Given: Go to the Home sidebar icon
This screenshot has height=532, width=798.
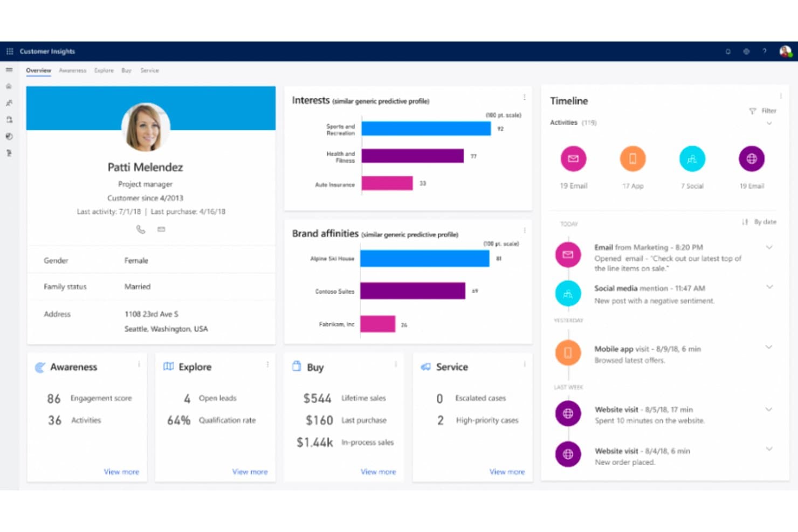Looking at the screenshot, I should point(9,86).
